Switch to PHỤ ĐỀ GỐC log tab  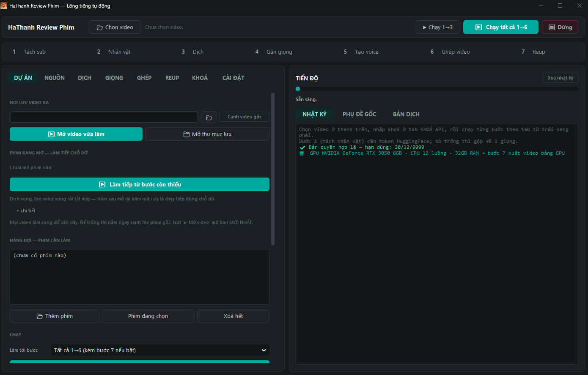(359, 114)
